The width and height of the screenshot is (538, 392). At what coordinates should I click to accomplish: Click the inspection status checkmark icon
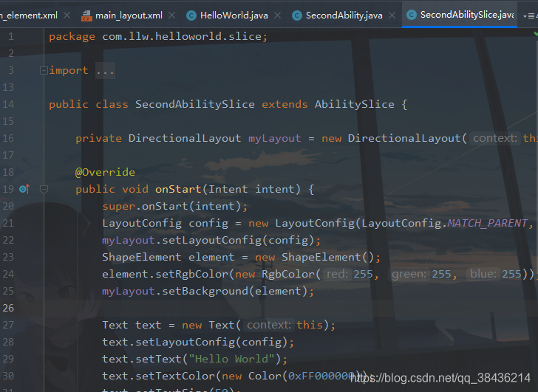point(536,33)
